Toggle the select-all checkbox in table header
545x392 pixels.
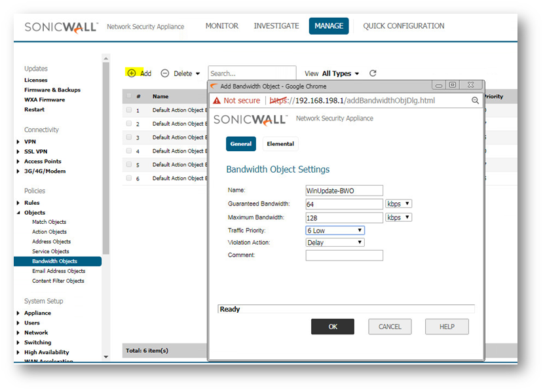coord(129,96)
